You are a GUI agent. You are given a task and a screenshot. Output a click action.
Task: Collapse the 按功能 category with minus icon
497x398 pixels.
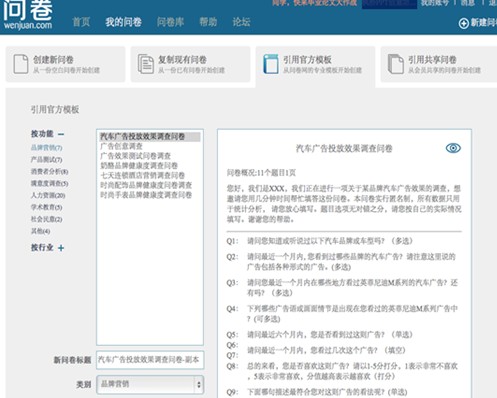pos(61,134)
